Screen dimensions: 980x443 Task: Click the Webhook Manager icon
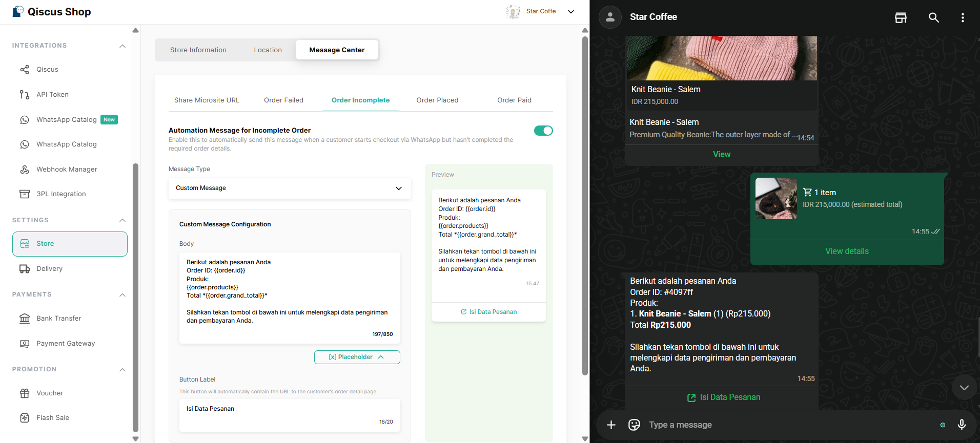pos(25,170)
